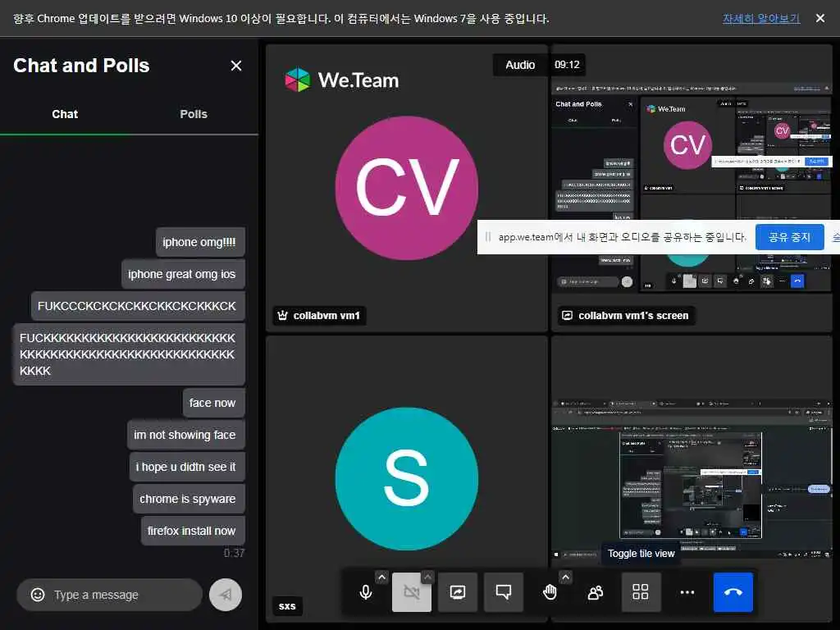Send the chat message with arrow button
The height and width of the screenshot is (630, 840).
(226, 595)
